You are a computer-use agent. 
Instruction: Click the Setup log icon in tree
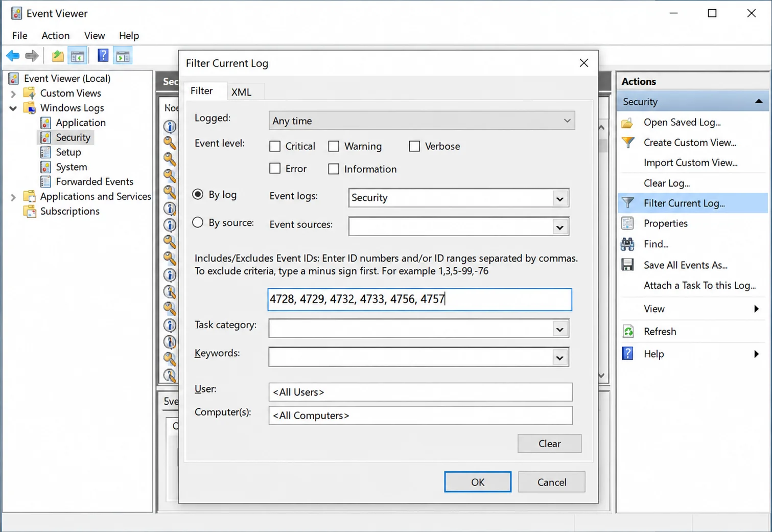[x=45, y=152]
